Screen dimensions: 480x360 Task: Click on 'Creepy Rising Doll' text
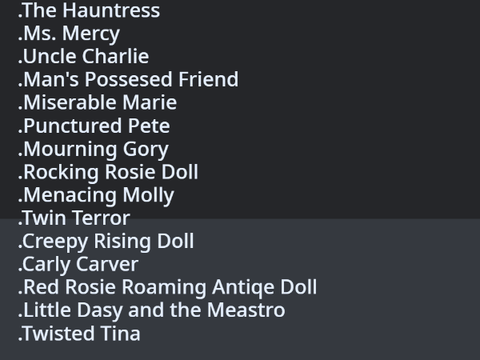(x=106, y=242)
